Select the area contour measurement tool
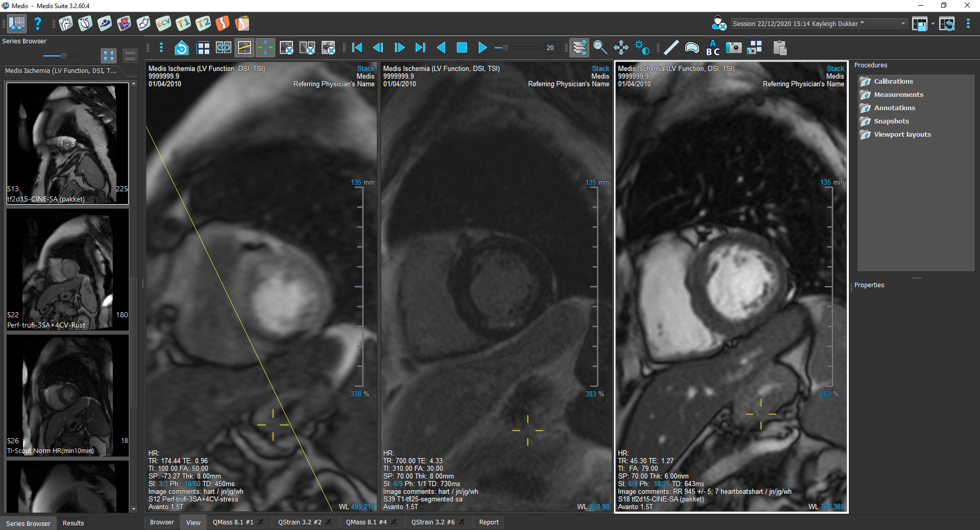This screenshot has height=530, width=980. [692, 48]
